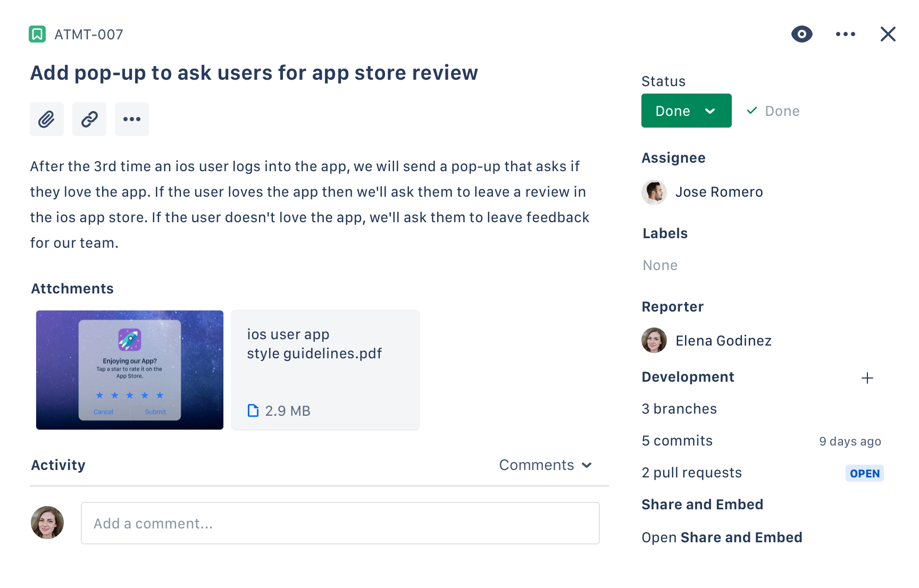Viewport: 919px width, 588px height.
Task: Add a branch via the Development plus icon
Action: (867, 378)
